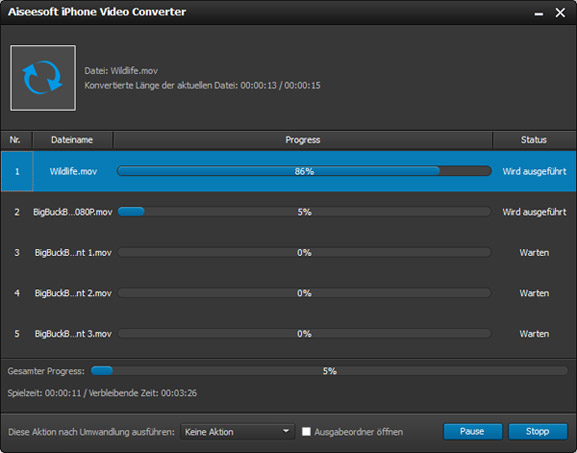Open the Keine Aktion dropdown
The image size is (577, 453).
pos(237,432)
